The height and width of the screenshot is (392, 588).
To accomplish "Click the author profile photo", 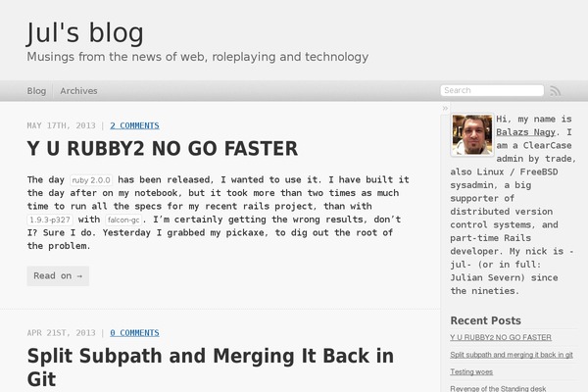I will tap(471, 135).
